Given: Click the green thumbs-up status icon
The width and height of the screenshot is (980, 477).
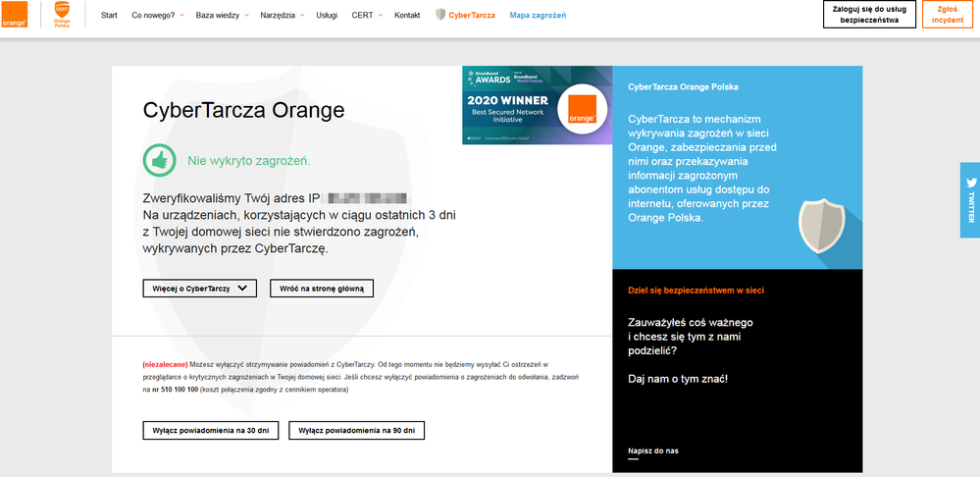Looking at the screenshot, I should click(158, 160).
